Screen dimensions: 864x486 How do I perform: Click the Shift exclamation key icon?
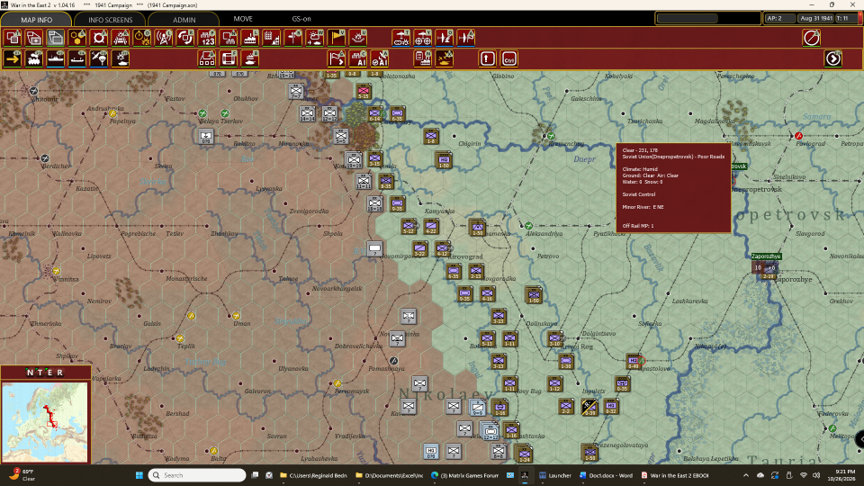point(487,58)
